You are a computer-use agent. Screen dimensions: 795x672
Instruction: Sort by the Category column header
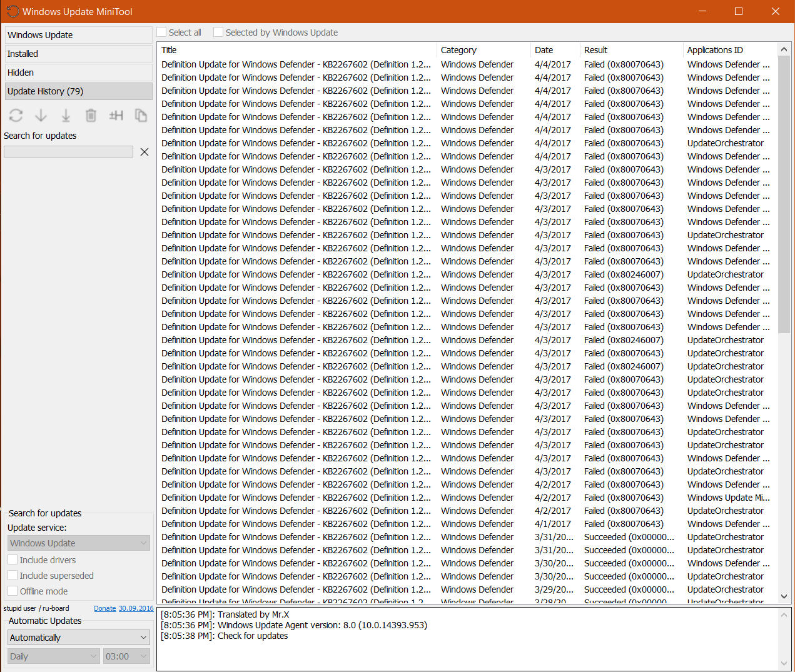[x=484, y=50]
